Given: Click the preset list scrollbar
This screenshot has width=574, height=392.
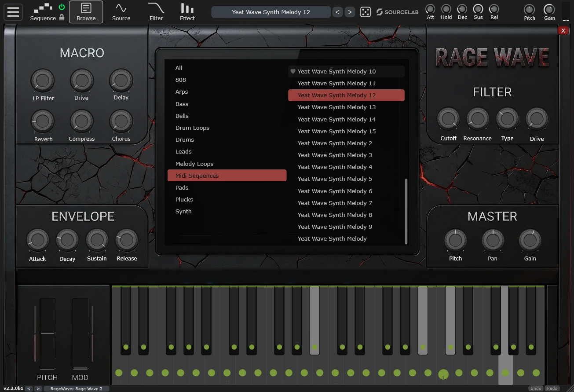Looking at the screenshot, I should [x=406, y=210].
